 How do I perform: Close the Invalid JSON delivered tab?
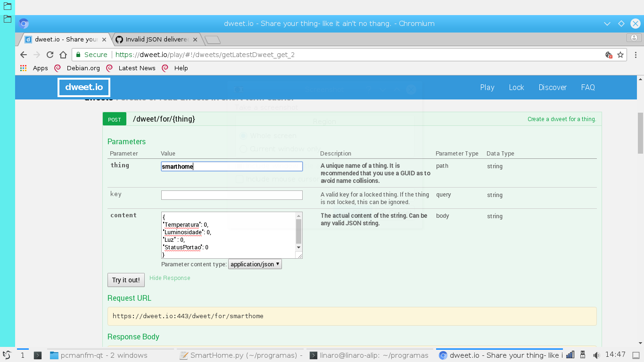coord(195,40)
